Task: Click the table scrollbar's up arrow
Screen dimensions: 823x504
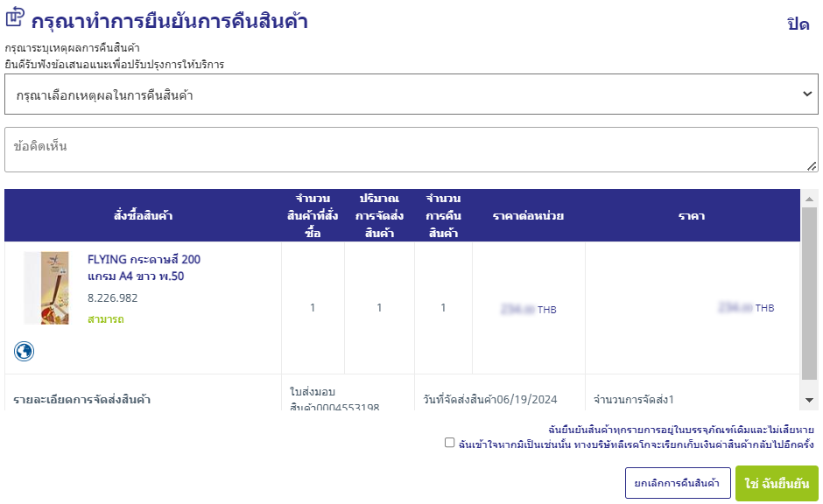Action: (x=809, y=199)
